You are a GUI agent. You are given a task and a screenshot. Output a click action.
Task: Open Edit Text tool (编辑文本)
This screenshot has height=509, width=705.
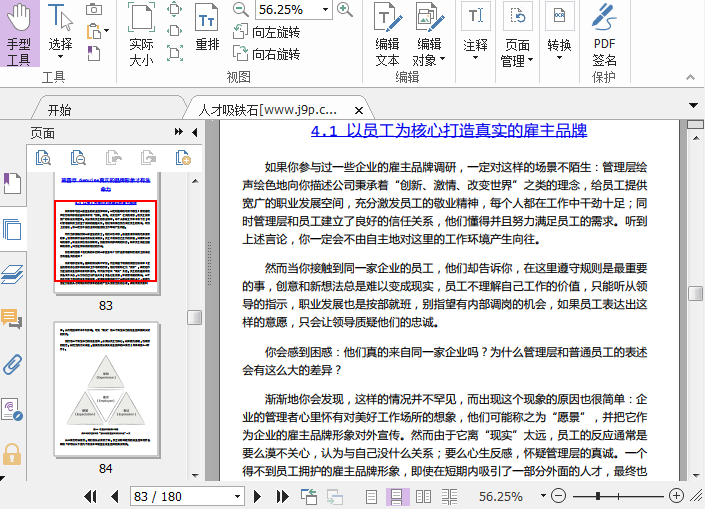(x=388, y=35)
